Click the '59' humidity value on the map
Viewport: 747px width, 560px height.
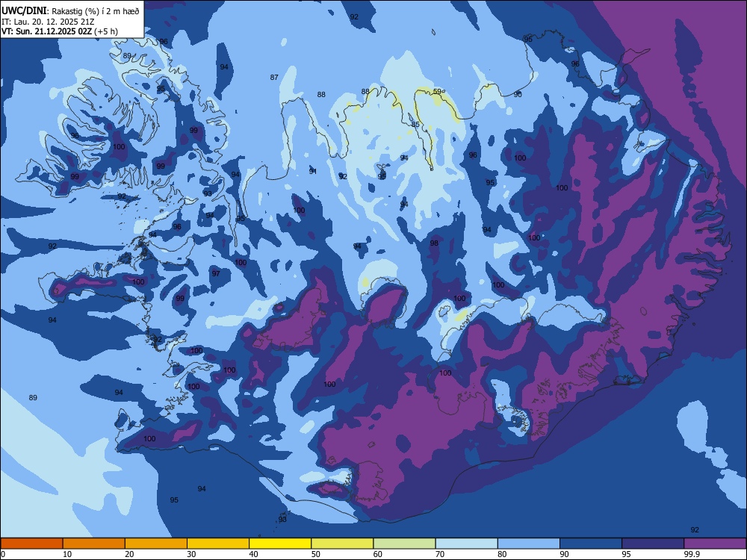coord(437,91)
